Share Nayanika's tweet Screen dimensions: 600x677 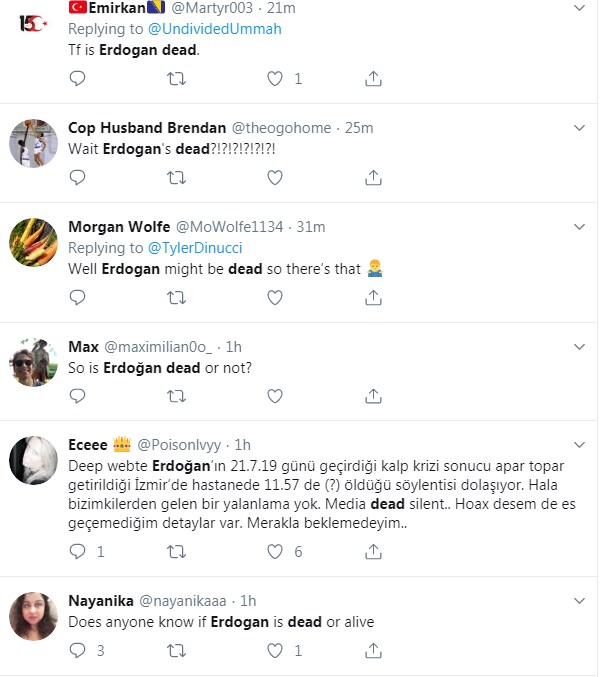[x=373, y=650]
